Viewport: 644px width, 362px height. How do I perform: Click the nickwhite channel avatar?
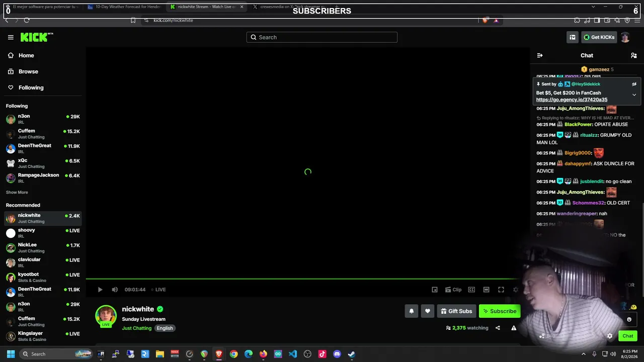(106, 316)
